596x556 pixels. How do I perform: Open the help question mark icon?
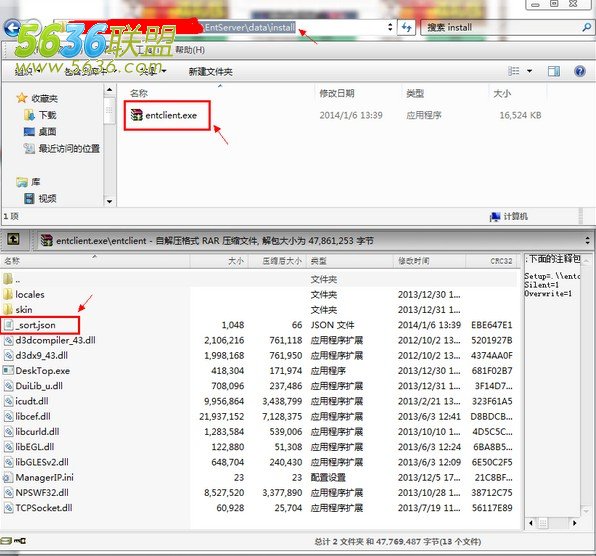click(580, 71)
